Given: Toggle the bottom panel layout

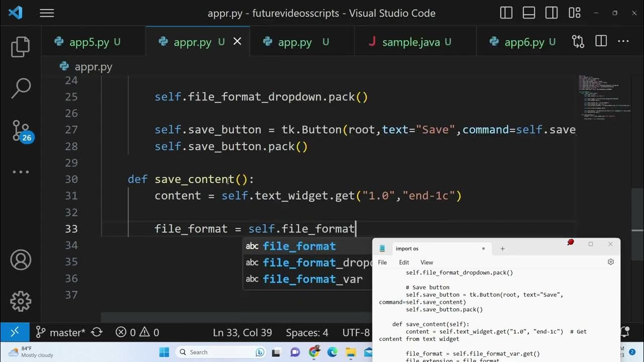Looking at the screenshot, I should [x=529, y=14].
